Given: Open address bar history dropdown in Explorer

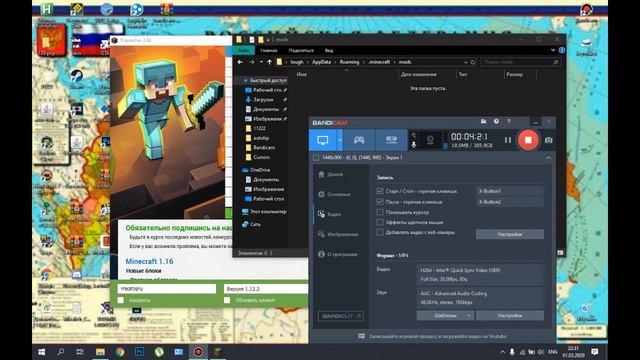Looking at the screenshot, I should click(466, 62).
